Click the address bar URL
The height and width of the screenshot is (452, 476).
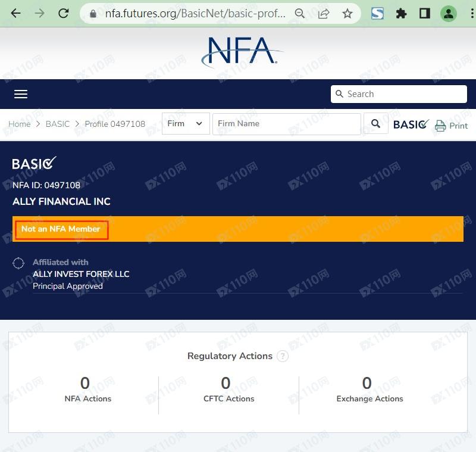pyautogui.click(x=195, y=13)
